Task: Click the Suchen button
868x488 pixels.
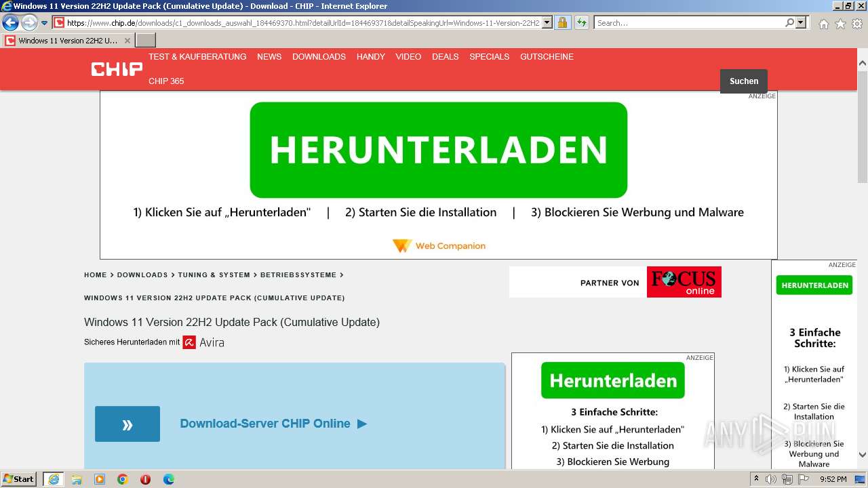Action: pyautogui.click(x=744, y=81)
